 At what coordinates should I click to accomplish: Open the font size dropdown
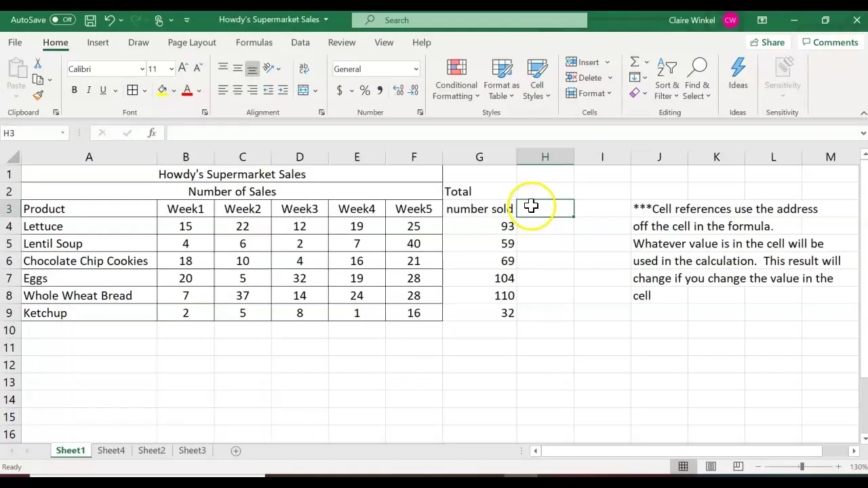pyautogui.click(x=171, y=69)
